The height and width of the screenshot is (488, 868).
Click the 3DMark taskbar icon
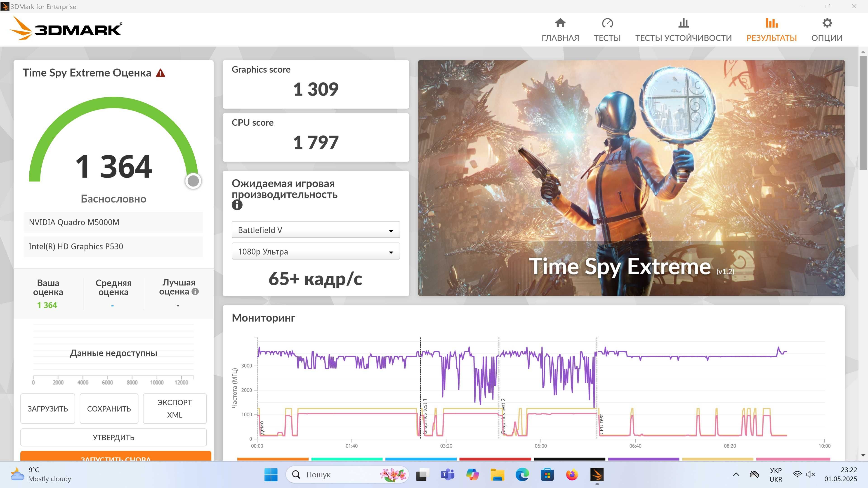pos(597,475)
